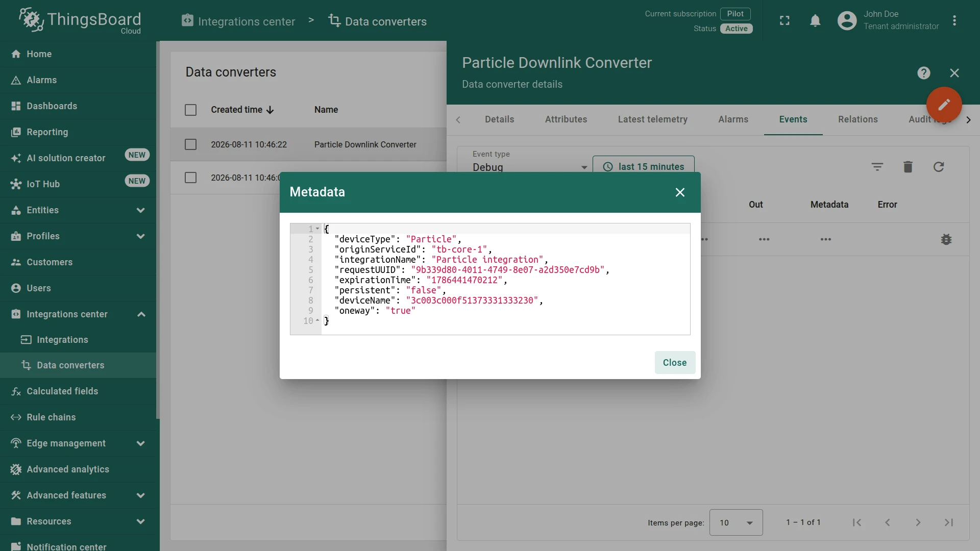Close the Metadata dialog with X
980x551 pixels.
tap(680, 192)
